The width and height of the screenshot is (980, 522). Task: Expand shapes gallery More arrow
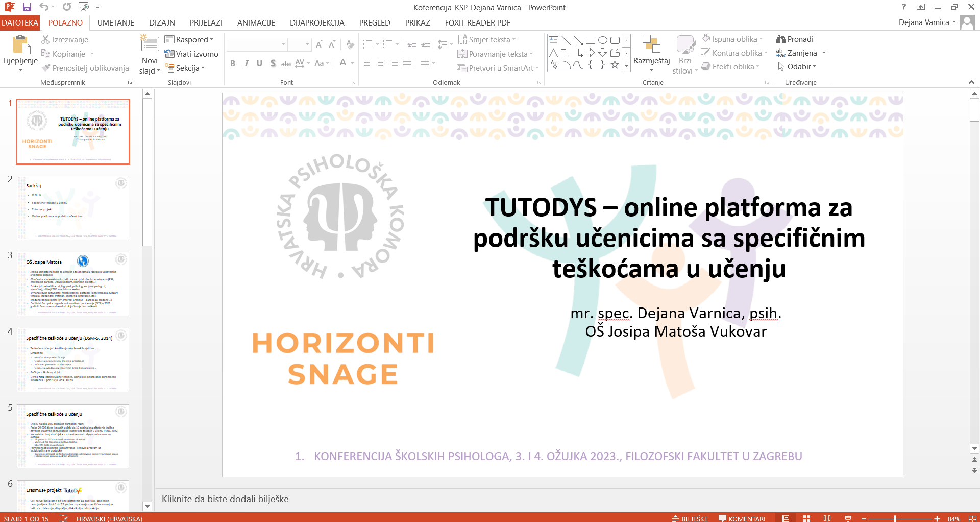pos(626,65)
